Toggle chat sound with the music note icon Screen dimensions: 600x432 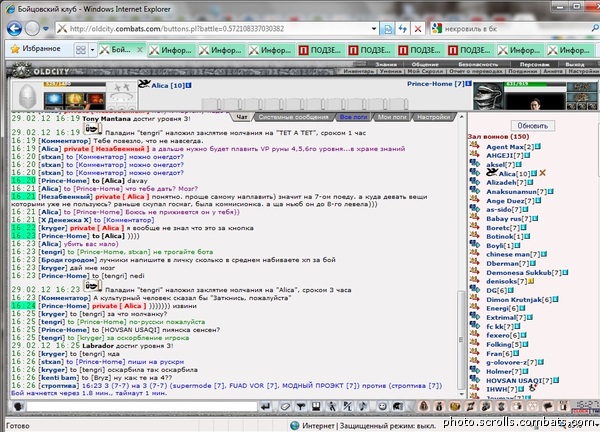coord(363,406)
